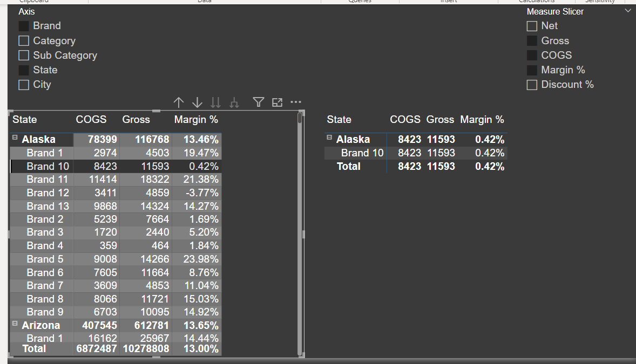This screenshot has width=636, height=364.
Task: Check the Sub Category axis checkbox
Action: click(x=24, y=56)
